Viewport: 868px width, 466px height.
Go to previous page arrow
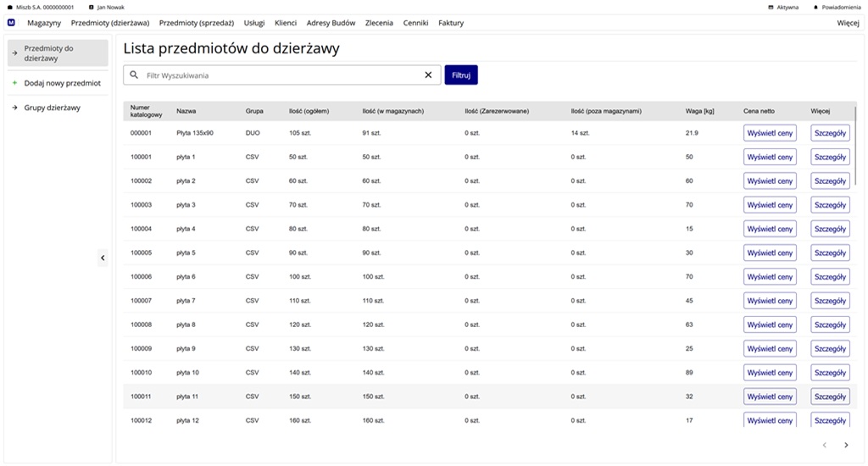[824, 445]
